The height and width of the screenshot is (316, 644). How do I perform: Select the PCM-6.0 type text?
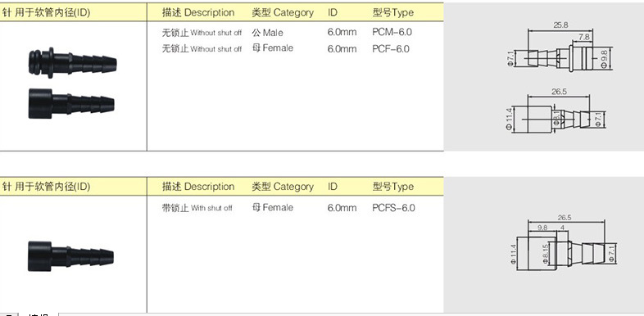pos(392,32)
